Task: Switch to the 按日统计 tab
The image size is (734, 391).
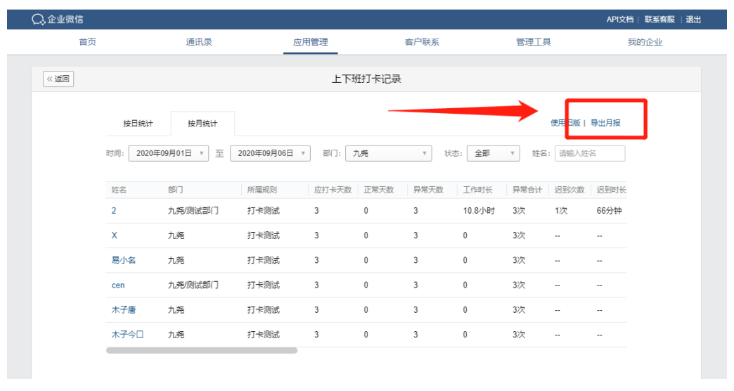Action: [138, 124]
